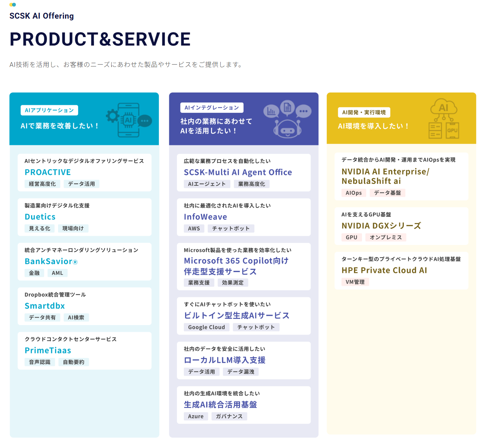The width and height of the screenshot is (487, 448).
Task: Open the Duetics product link
Action: 40,217
